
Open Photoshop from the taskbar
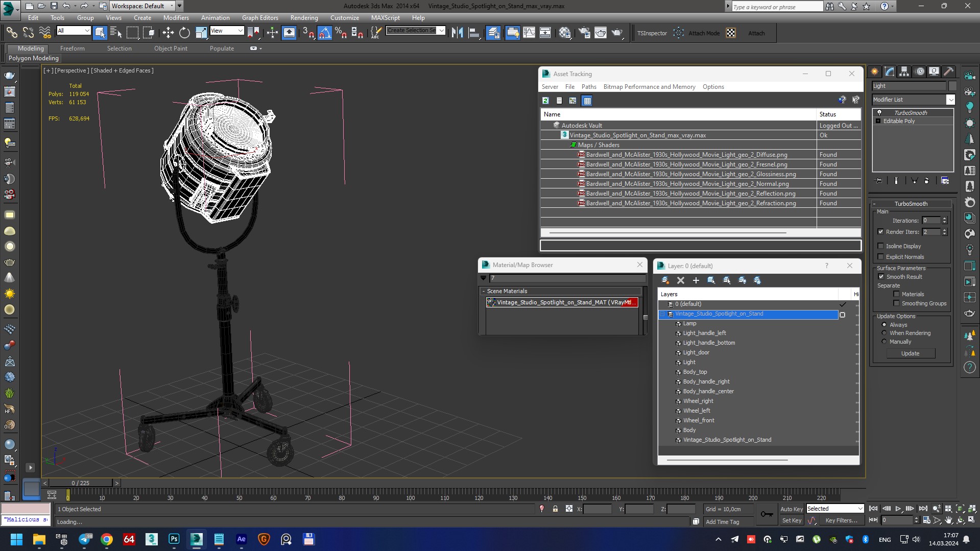click(x=174, y=539)
